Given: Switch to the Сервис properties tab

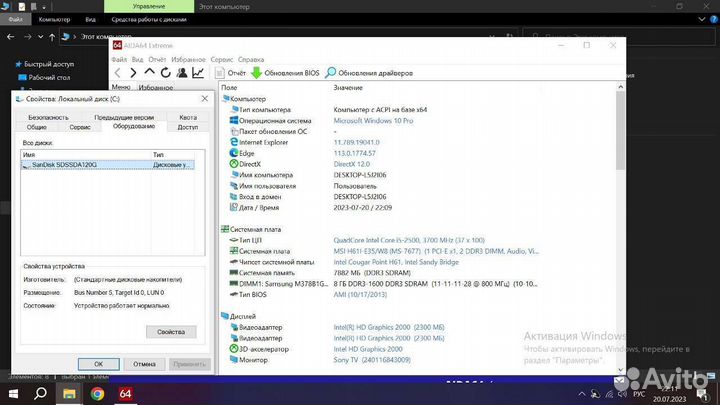Looking at the screenshot, I should (80, 127).
